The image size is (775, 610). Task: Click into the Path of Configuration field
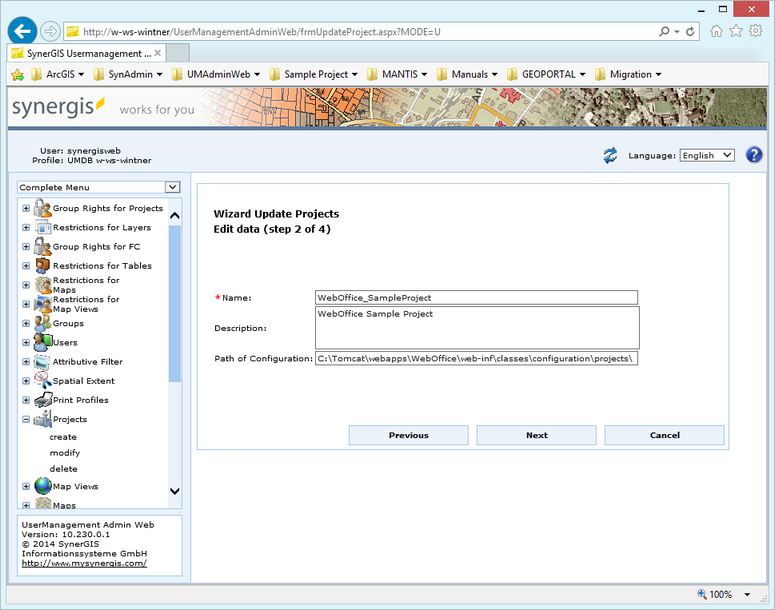pyautogui.click(x=476, y=358)
